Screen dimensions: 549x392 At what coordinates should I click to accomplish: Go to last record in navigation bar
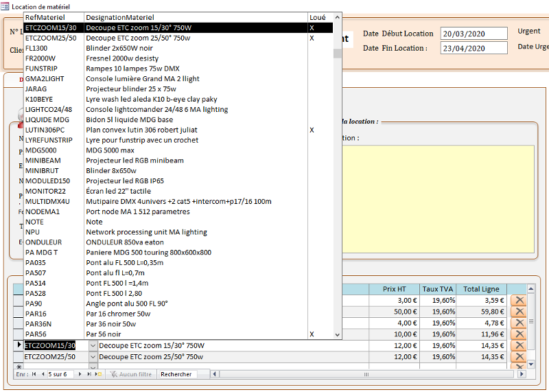[89, 374]
